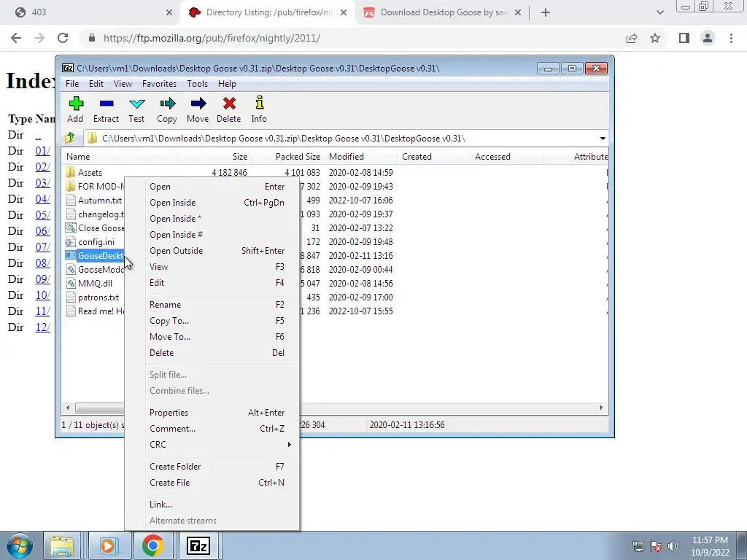Open Chrome side panel icon
Viewport: 747px width, 560px height.
(x=684, y=38)
